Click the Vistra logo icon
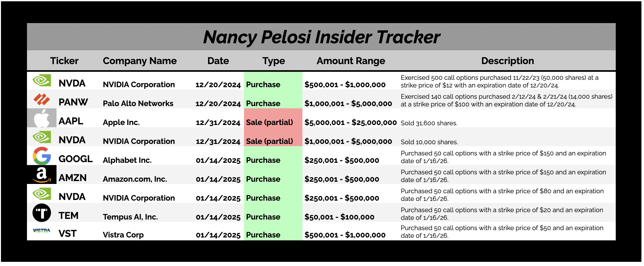The image size is (644, 266). [42, 231]
